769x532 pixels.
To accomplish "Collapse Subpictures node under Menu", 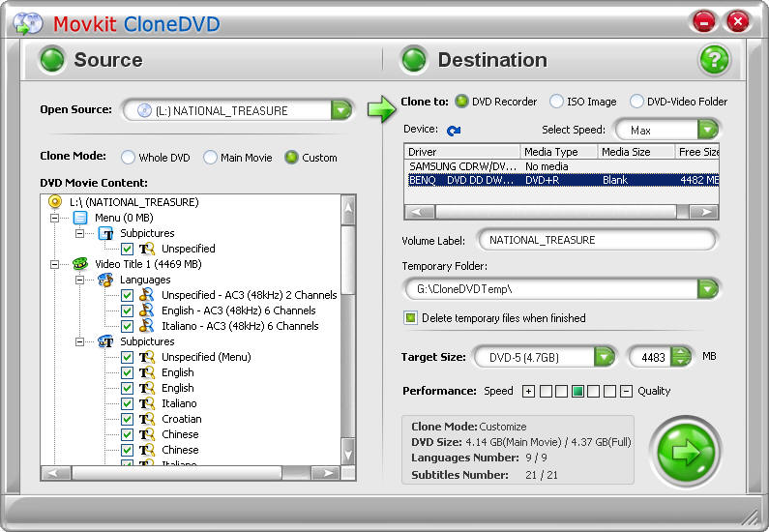I will [x=80, y=233].
